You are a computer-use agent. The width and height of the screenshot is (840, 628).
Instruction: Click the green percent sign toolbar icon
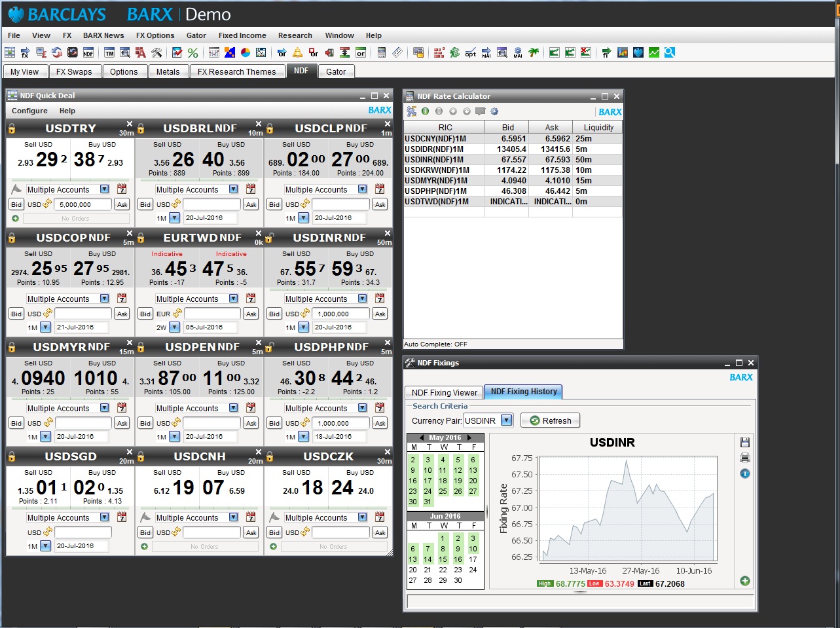click(193, 52)
